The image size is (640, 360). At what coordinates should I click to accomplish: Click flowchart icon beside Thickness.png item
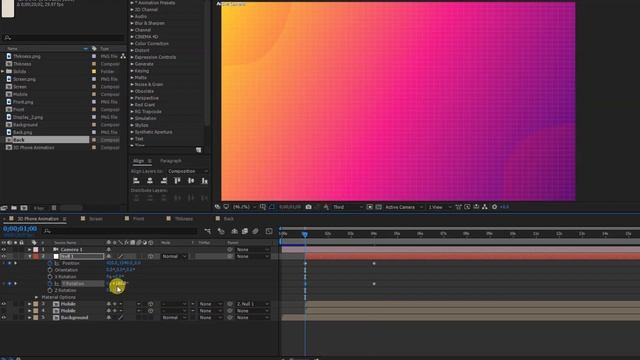[122, 56]
